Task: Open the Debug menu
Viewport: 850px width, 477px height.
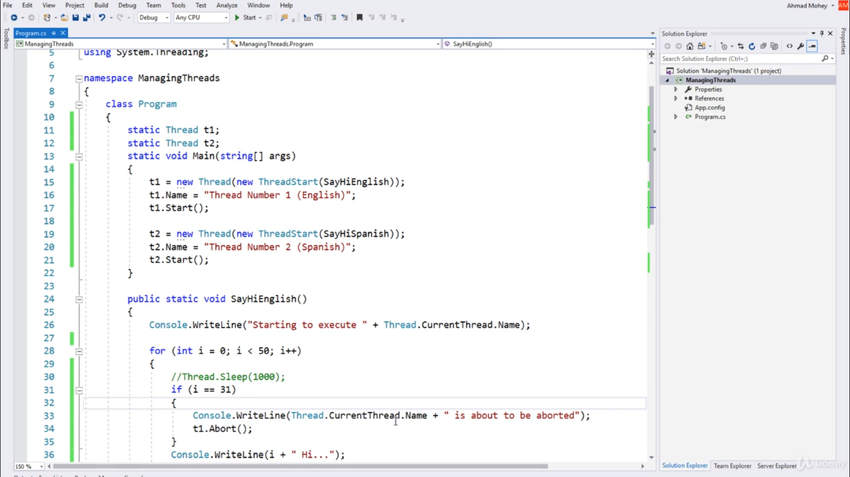Action: (x=127, y=5)
